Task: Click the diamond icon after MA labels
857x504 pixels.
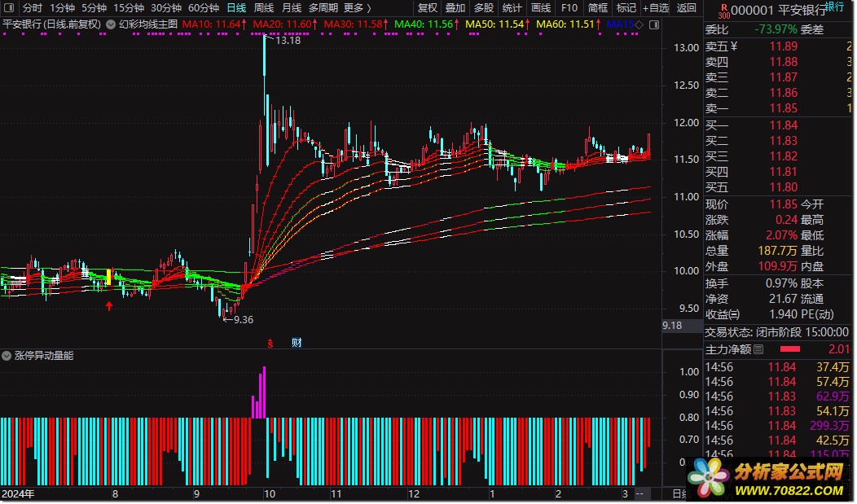Action: [639, 24]
